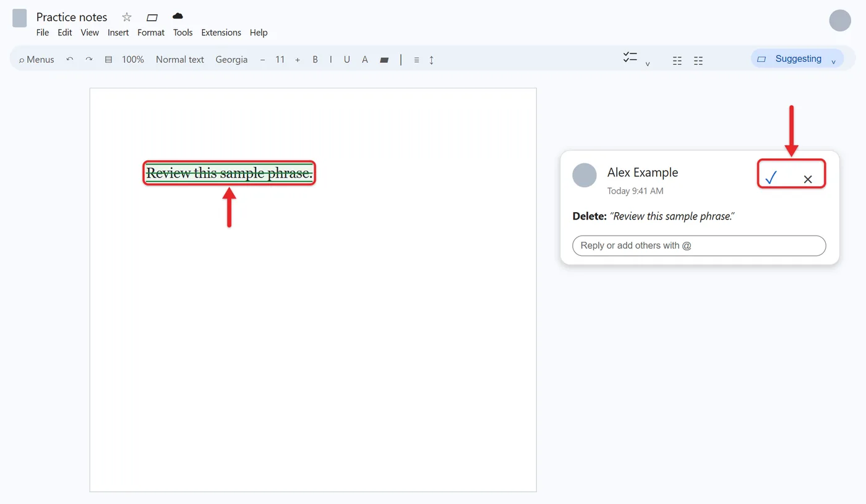Decrease font size with the minus button
Screen dimensions: 866x504
click(263, 59)
